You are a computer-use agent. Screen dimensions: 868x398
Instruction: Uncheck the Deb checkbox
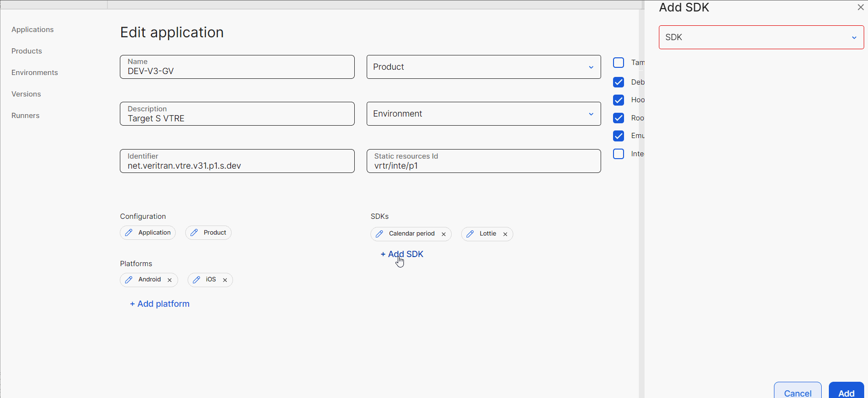tap(618, 82)
